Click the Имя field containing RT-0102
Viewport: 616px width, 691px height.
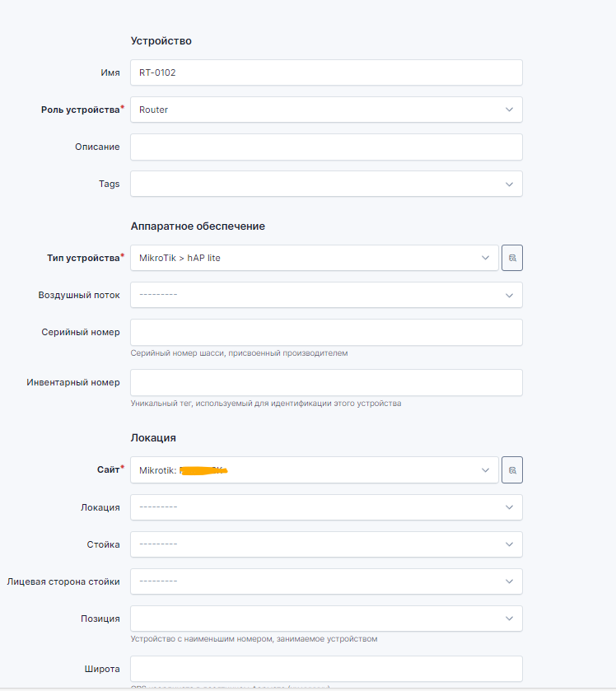(326, 72)
